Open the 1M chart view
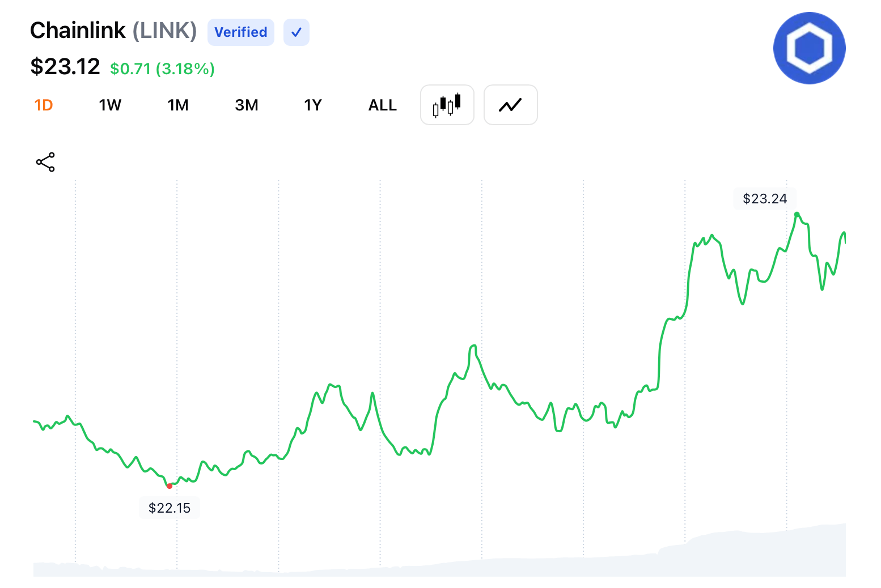 (178, 105)
